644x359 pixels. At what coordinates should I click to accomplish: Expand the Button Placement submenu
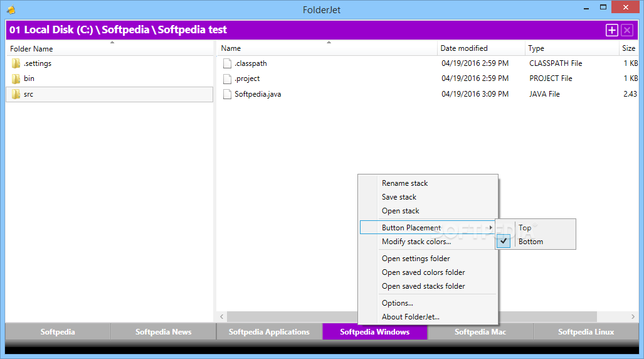(x=427, y=227)
